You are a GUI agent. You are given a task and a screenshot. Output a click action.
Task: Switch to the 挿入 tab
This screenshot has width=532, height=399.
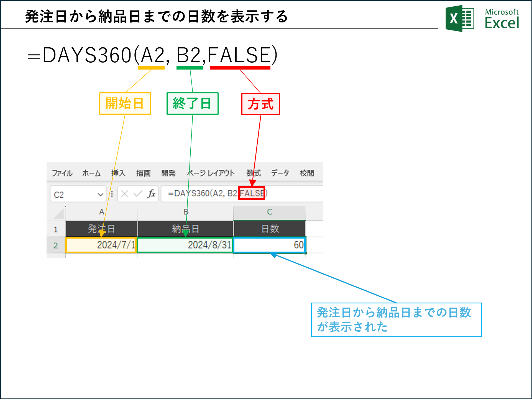pyautogui.click(x=119, y=173)
